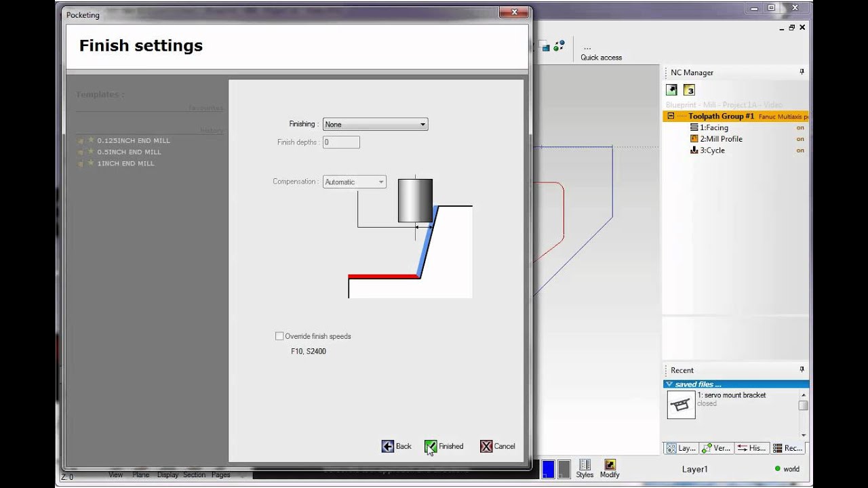This screenshot has width=868, height=488.
Task: Select 0.5INCH END MILL template
Action: (129, 152)
